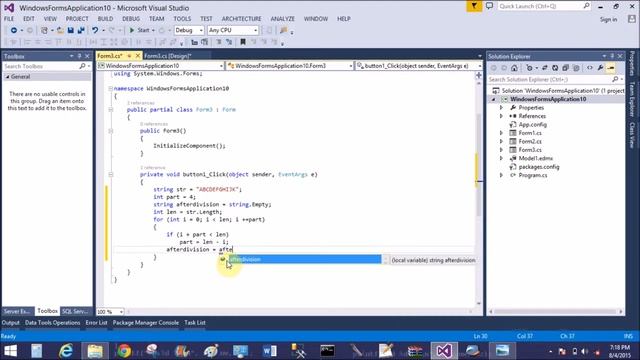Click the View Code icon in Solution Explorer

coord(590,68)
